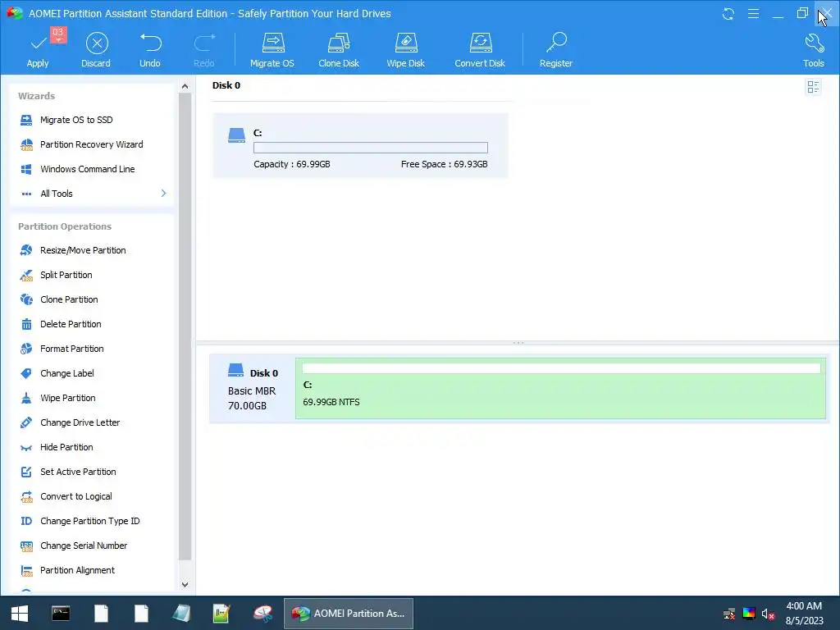840x630 pixels.
Task: Open the paint palette taskbar app
Action: 262,614
